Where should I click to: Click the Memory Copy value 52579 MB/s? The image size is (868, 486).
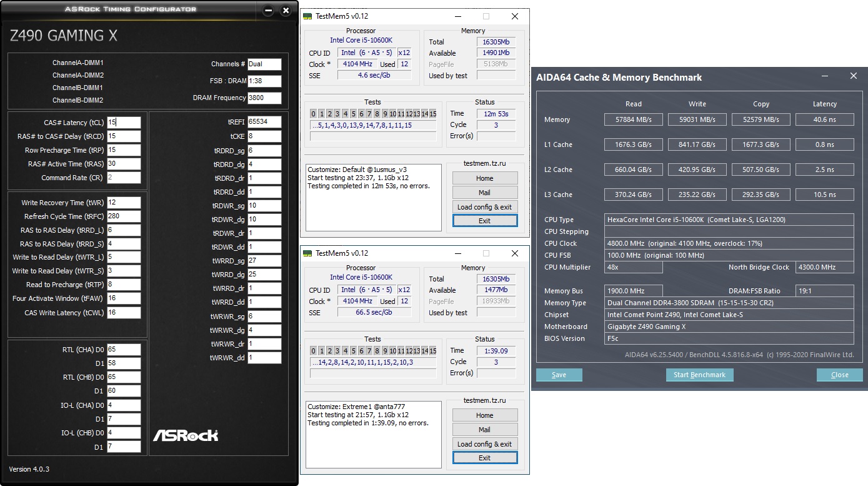pos(761,119)
